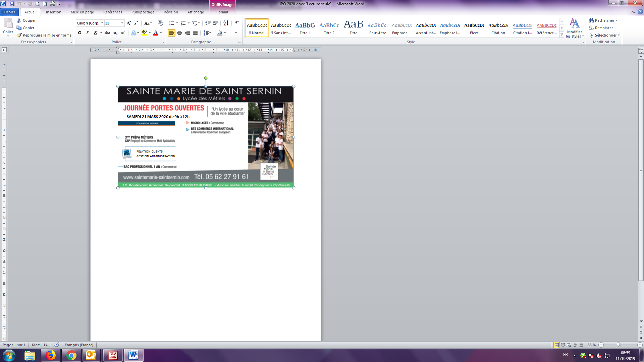Apply yellow text highlight color
Viewport: 644px width, 362px height.
tap(144, 33)
